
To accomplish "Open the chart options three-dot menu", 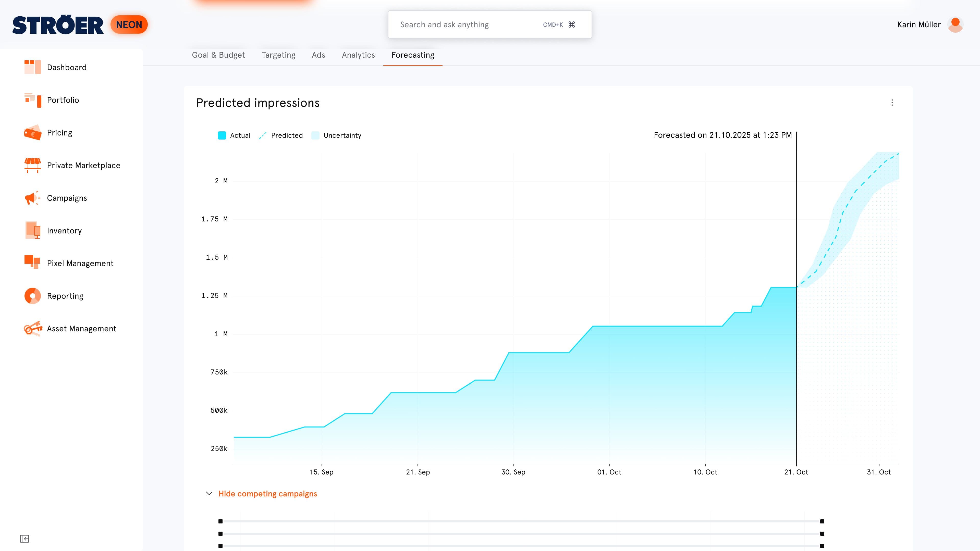I will (x=892, y=103).
